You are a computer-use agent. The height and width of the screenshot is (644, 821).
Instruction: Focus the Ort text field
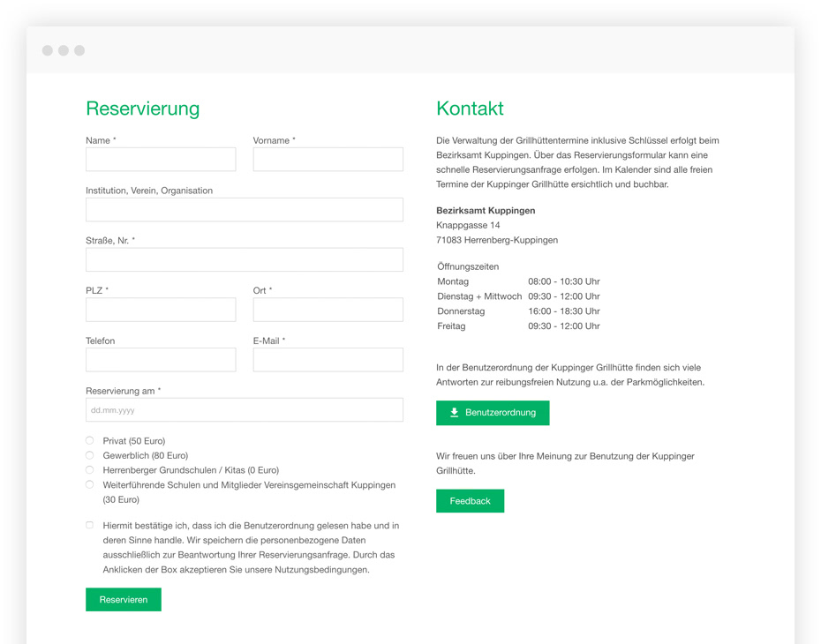(x=328, y=310)
